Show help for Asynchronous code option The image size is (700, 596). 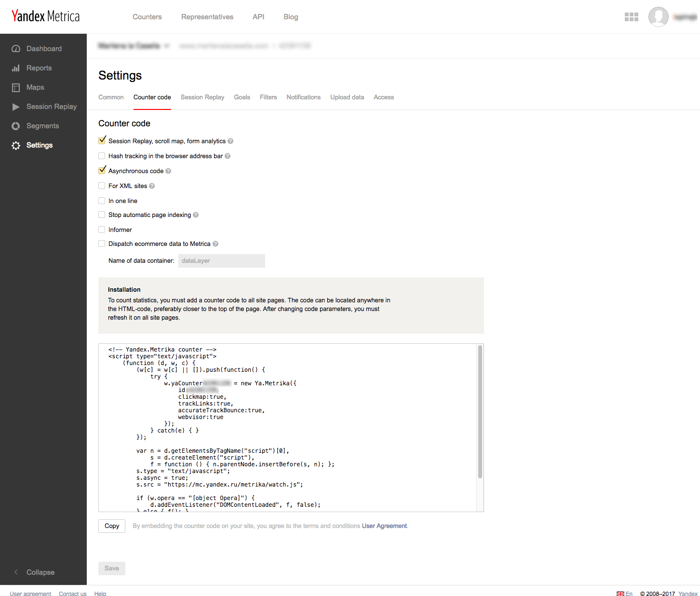[x=168, y=171]
